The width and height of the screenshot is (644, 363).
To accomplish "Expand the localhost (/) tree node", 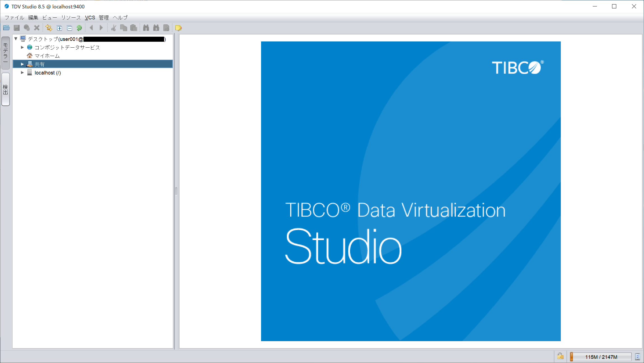I will (x=22, y=73).
